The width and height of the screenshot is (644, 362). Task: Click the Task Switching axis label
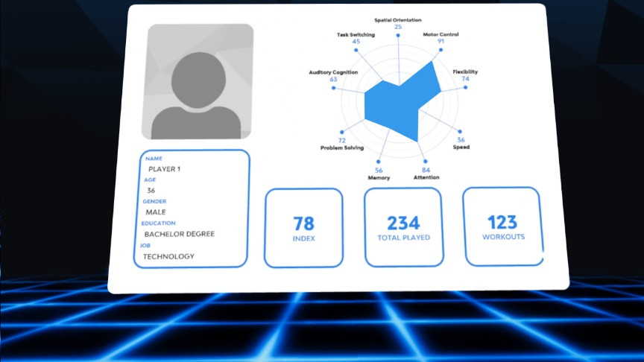(x=356, y=35)
